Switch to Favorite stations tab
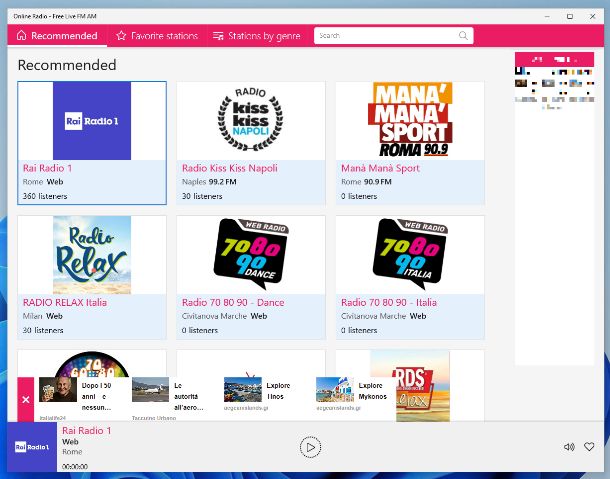 (x=157, y=36)
